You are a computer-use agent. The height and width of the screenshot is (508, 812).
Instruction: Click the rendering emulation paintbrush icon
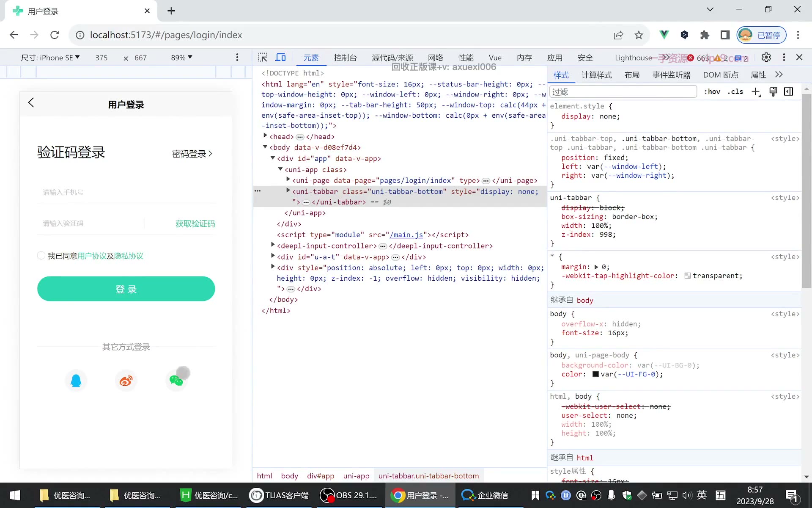(x=773, y=92)
